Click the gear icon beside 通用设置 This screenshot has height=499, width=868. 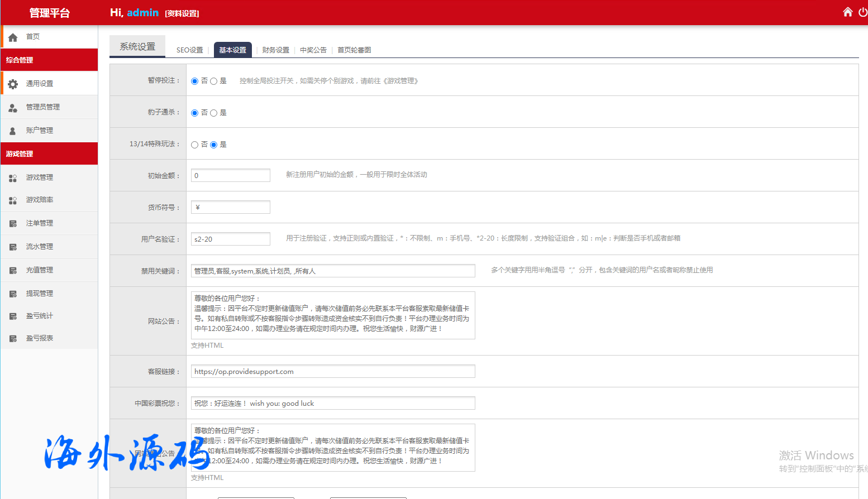pyautogui.click(x=13, y=84)
